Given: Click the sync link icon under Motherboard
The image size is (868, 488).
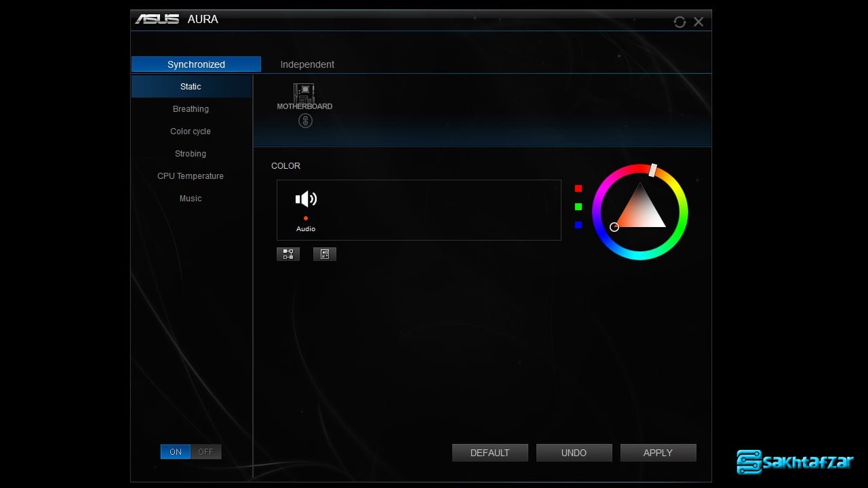Looking at the screenshot, I should point(305,121).
